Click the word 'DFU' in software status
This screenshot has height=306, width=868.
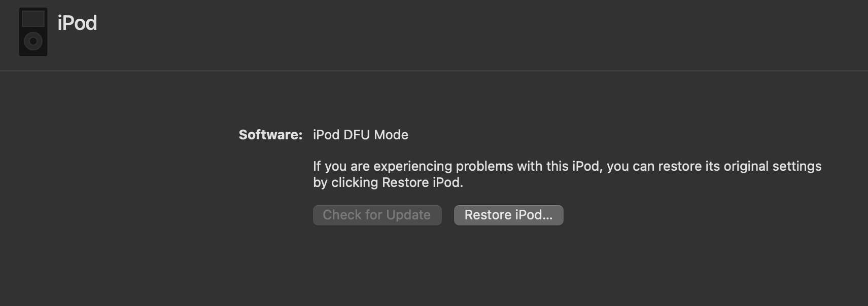point(357,135)
